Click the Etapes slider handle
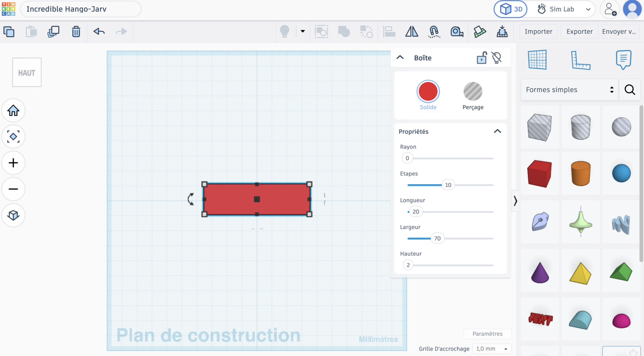This screenshot has height=356, width=644. point(448,185)
